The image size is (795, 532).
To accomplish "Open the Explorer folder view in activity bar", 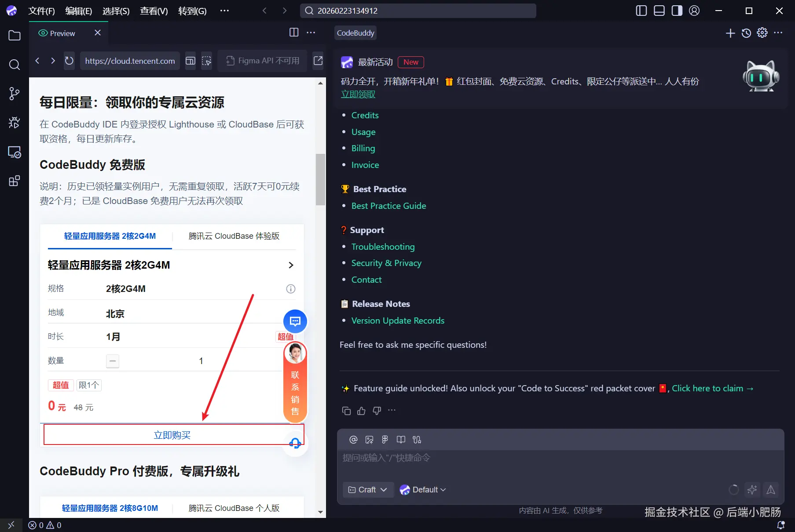I will click(x=15, y=36).
